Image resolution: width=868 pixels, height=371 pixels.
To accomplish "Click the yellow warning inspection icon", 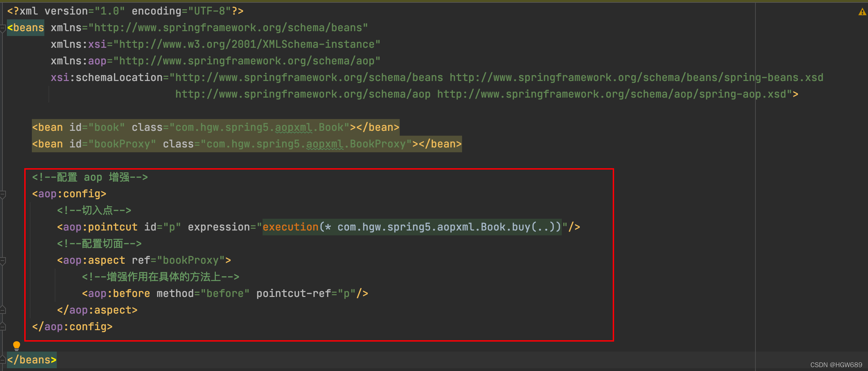I will pos(862,12).
